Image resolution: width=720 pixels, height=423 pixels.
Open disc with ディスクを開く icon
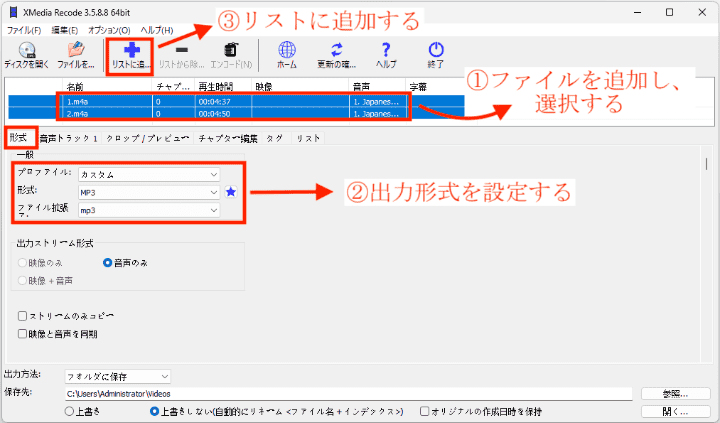point(27,55)
